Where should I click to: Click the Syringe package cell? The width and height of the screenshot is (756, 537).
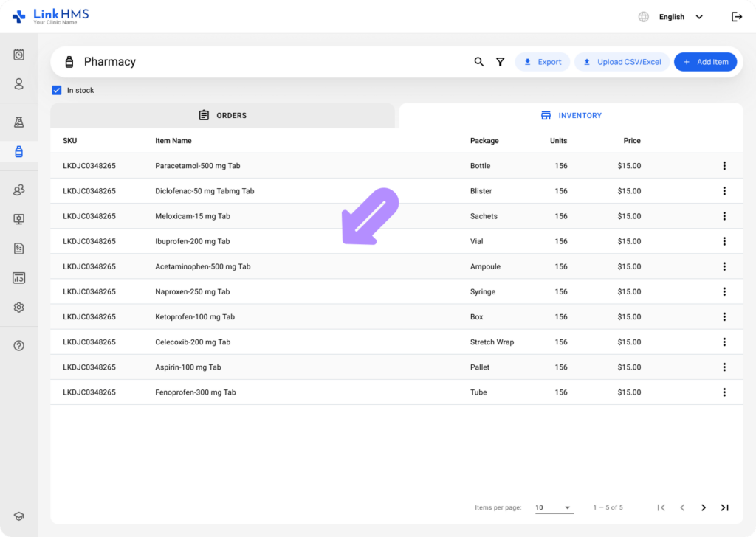point(483,291)
